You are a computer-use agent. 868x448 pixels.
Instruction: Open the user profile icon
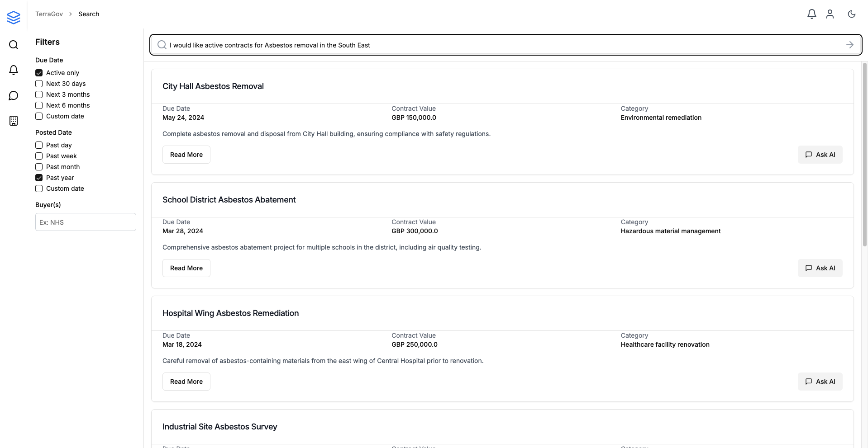pyautogui.click(x=830, y=14)
